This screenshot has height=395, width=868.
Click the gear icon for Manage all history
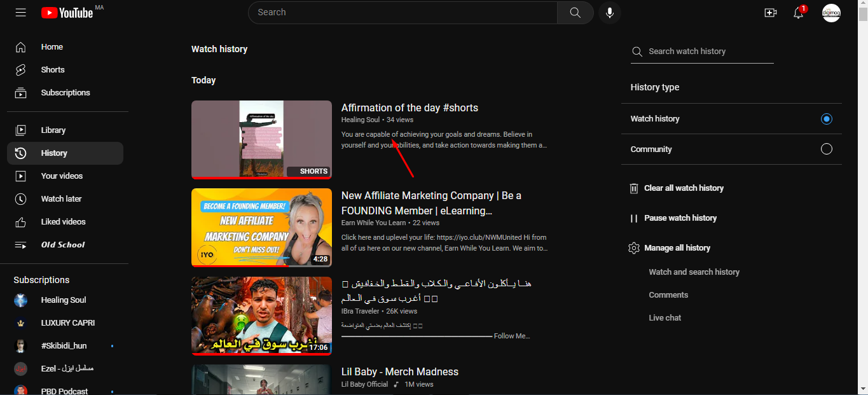634,248
